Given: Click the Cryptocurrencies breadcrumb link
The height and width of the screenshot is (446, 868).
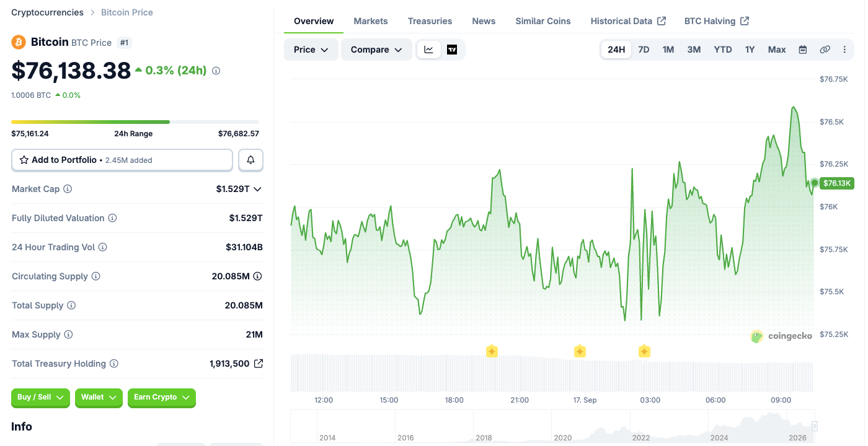Looking at the screenshot, I should click(x=48, y=12).
